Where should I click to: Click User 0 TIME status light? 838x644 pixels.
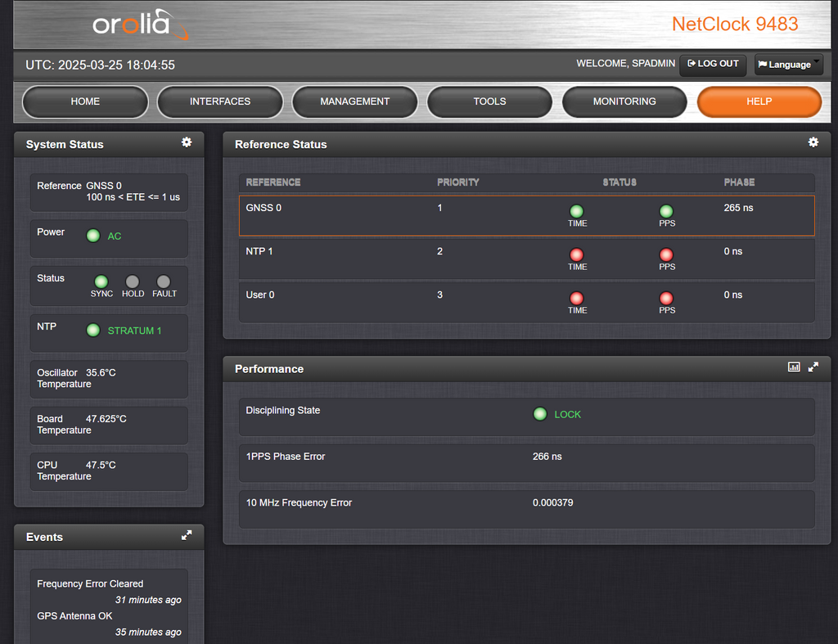click(577, 298)
